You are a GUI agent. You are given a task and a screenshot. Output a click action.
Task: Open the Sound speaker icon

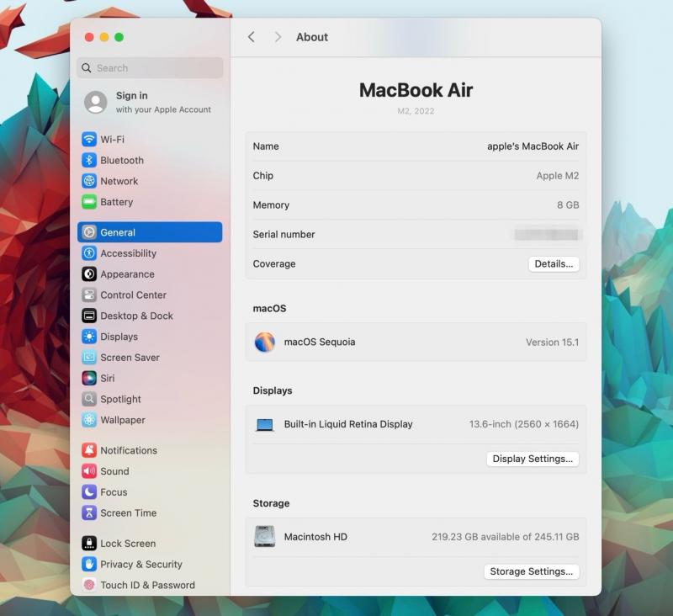[x=89, y=471]
